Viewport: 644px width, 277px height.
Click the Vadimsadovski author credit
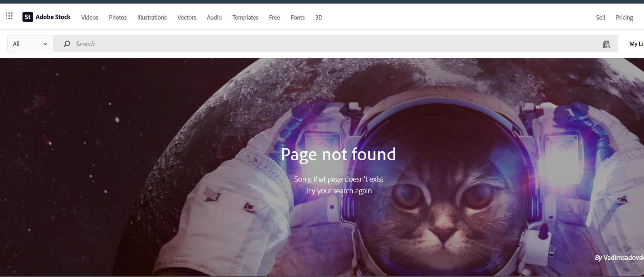623,257
